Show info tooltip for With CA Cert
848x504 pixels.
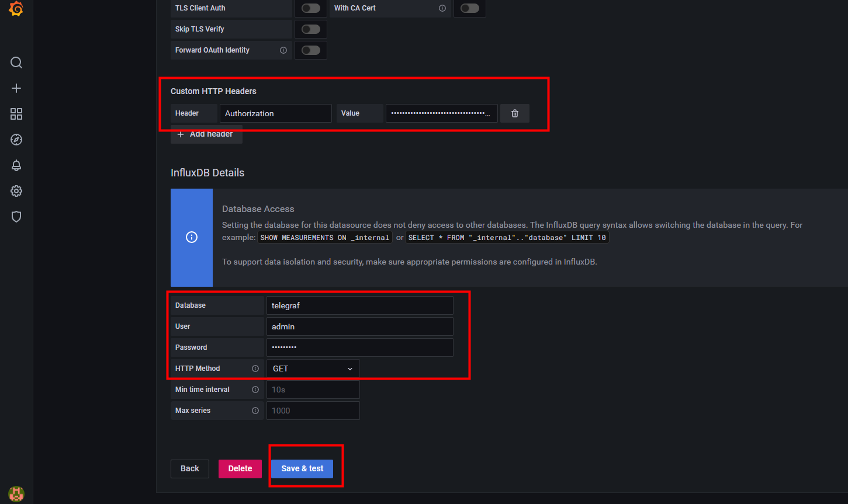pos(442,8)
